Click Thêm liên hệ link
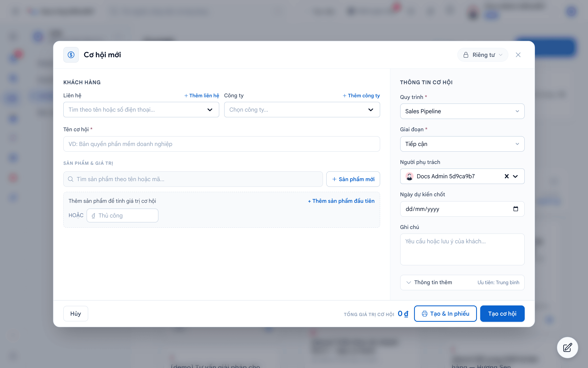The width and height of the screenshot is (588, 368). (202, 95)
